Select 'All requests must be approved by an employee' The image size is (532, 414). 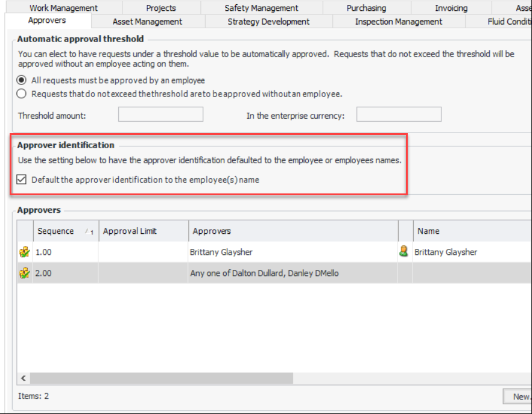[22, 80]
